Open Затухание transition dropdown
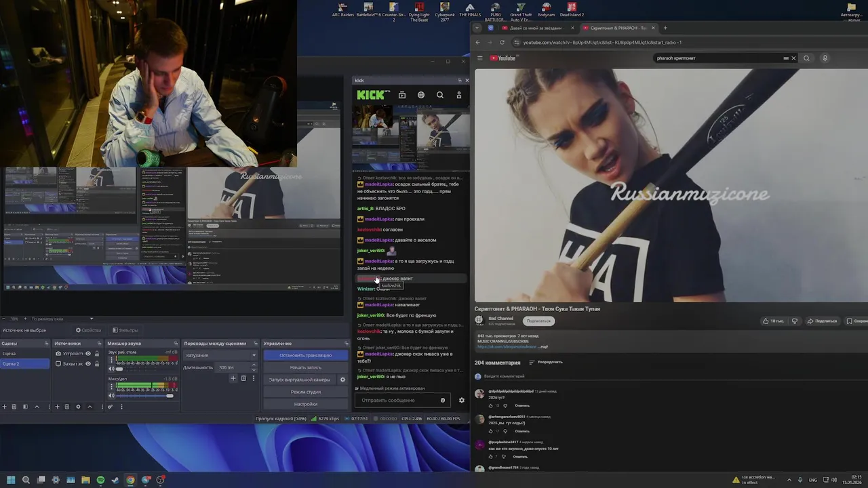The image size is (868, 488). click(220, 355)
